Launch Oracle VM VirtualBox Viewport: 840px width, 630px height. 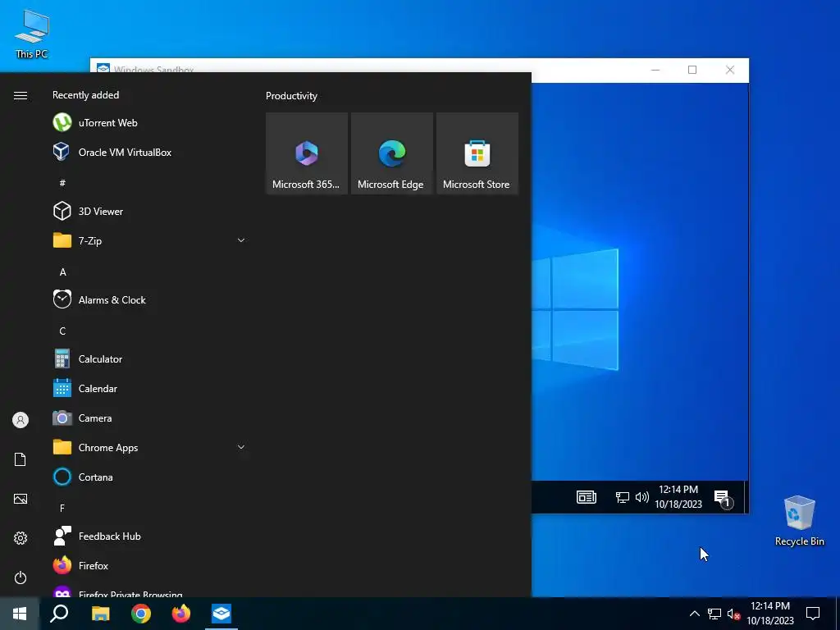click(x=150, y=152)
